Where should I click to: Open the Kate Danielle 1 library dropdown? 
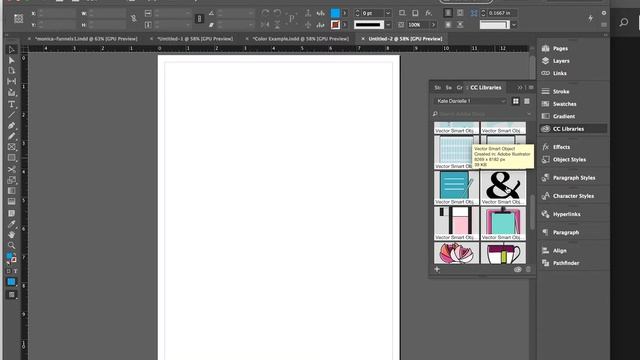click(x=471, y=101)
